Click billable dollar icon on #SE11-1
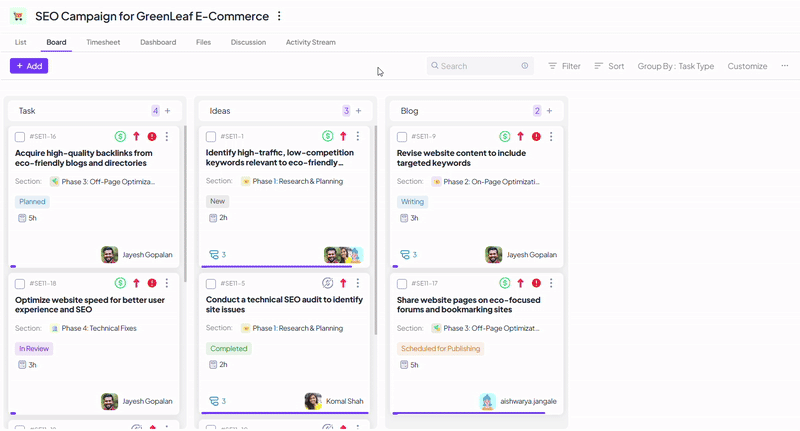The image size is (800, 431). [x=328, y=136]
